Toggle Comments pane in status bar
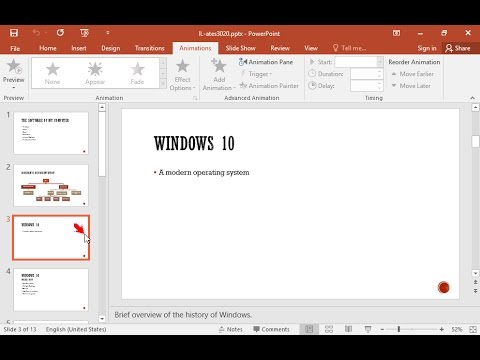The width and height of the screenshot is (480, 360). pos(271,329)
